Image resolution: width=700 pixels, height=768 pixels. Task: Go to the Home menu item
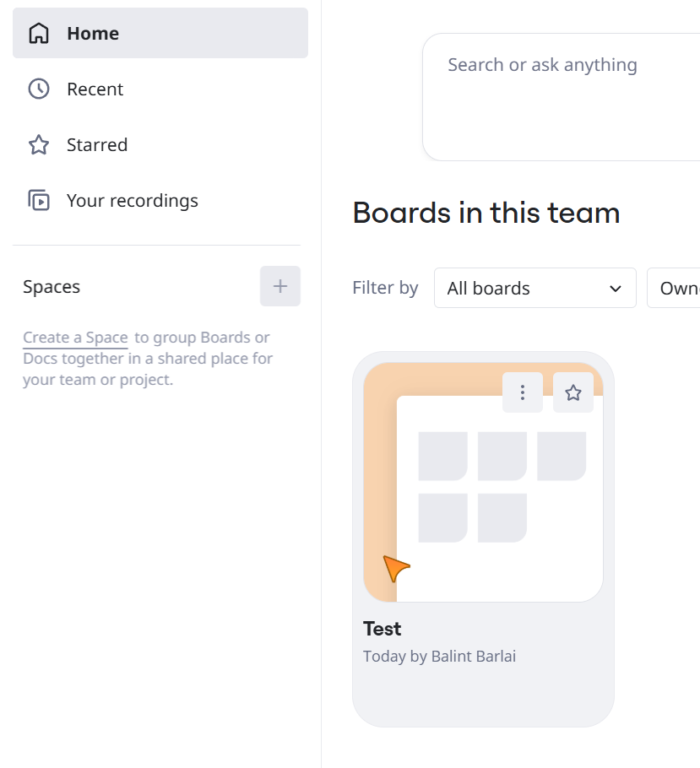click(160, 33)
